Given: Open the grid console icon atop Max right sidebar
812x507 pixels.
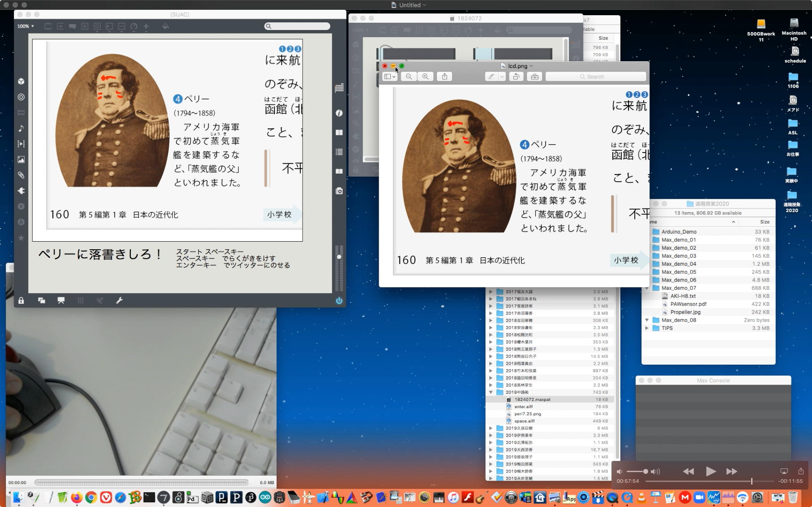Looking at the screenshot, I should click(x=339, y=88).
